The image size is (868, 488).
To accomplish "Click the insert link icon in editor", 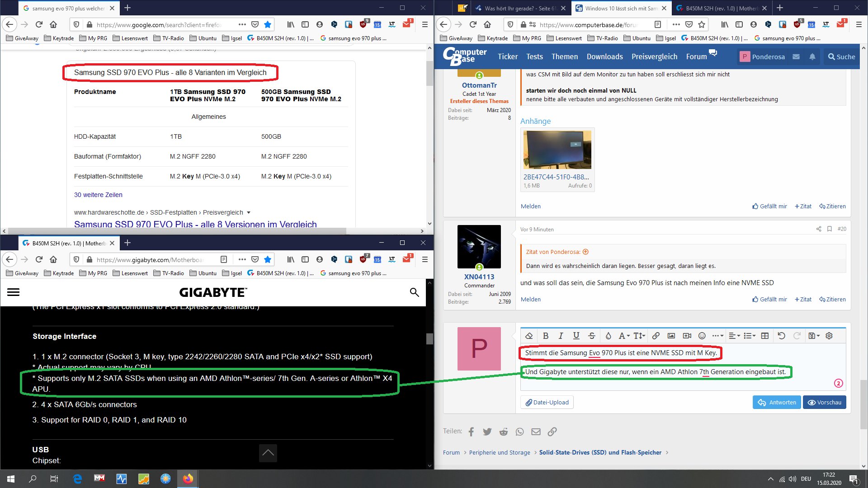I will 656,336.
